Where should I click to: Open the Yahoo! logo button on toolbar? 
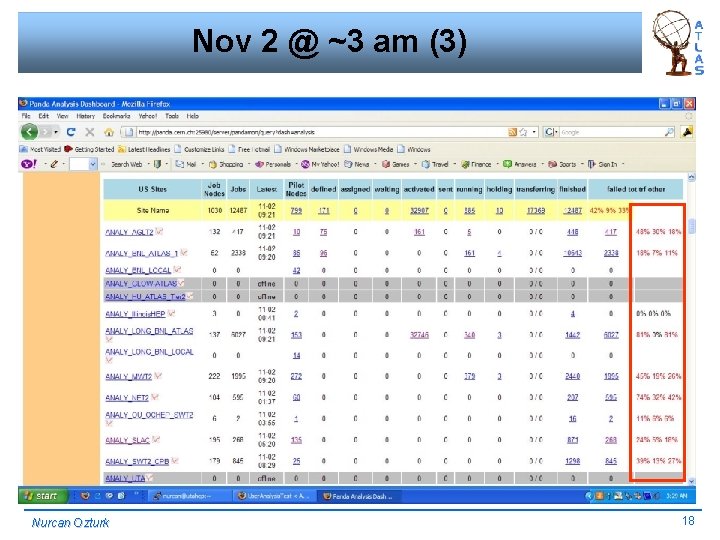coord(28,164)
